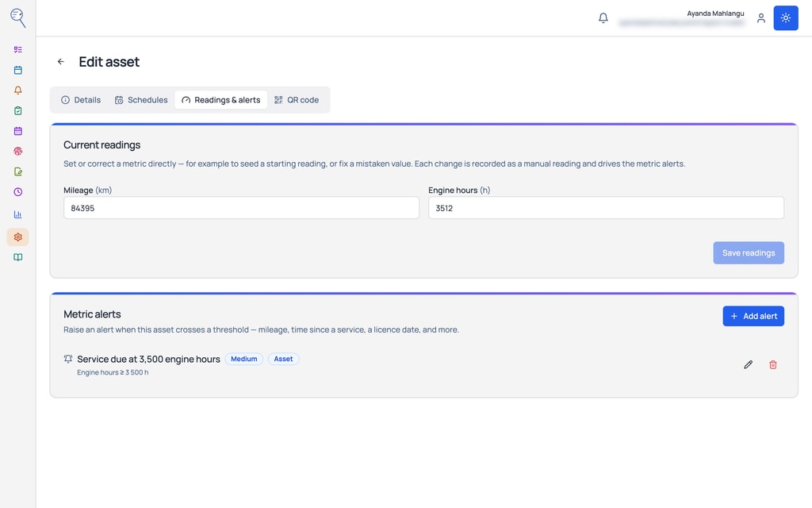
Task: Click the Metric alerts heading
Action: pos(92,314)
